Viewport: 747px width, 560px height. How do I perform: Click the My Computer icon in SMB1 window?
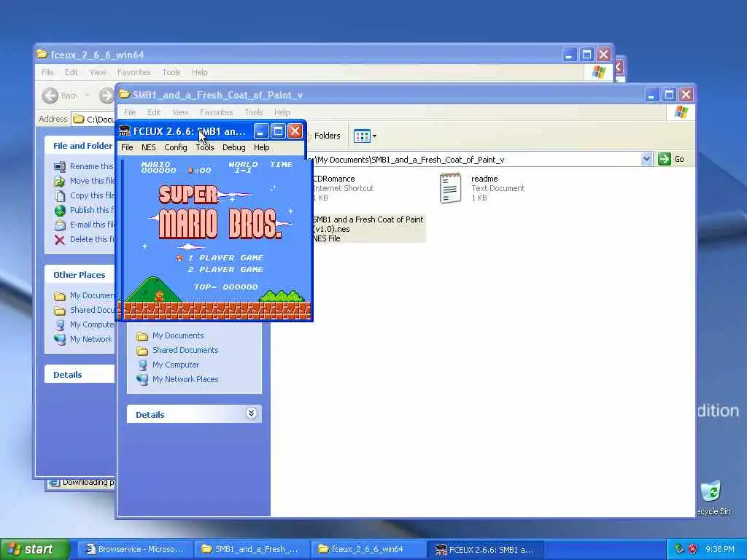click(142, 365)
